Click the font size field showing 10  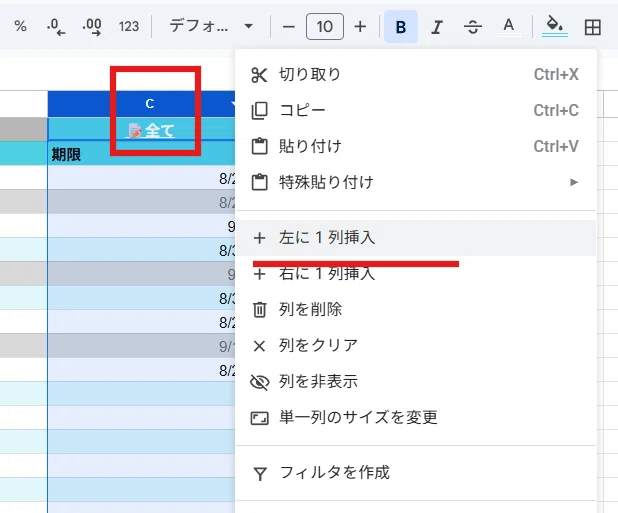pos(325,26)
